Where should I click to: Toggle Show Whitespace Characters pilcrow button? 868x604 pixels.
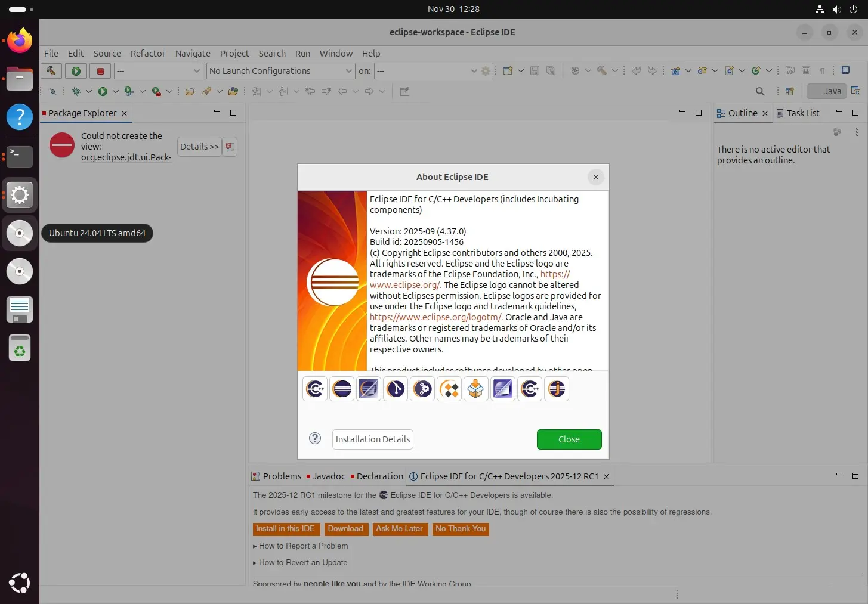(822, 70)
